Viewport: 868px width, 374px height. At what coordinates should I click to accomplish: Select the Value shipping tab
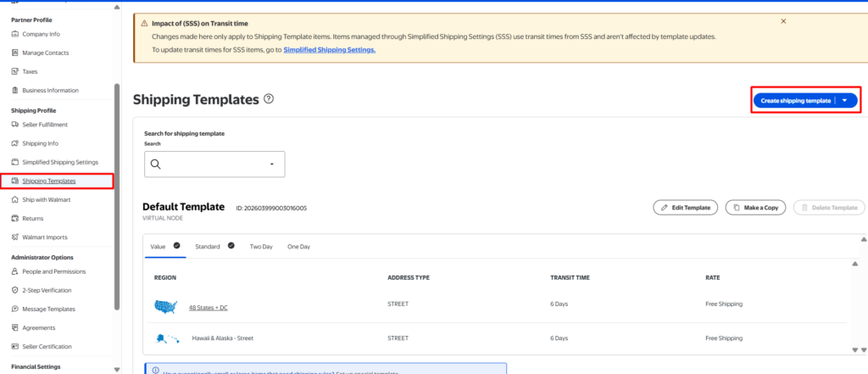coord(165,247)
